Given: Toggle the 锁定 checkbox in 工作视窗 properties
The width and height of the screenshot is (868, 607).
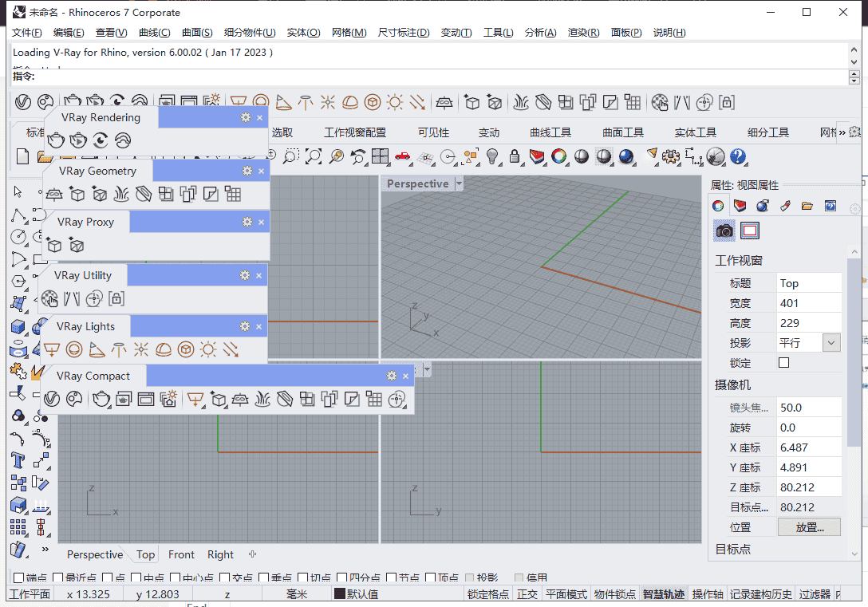Looking at the screenshot, I should pos(783,361).
